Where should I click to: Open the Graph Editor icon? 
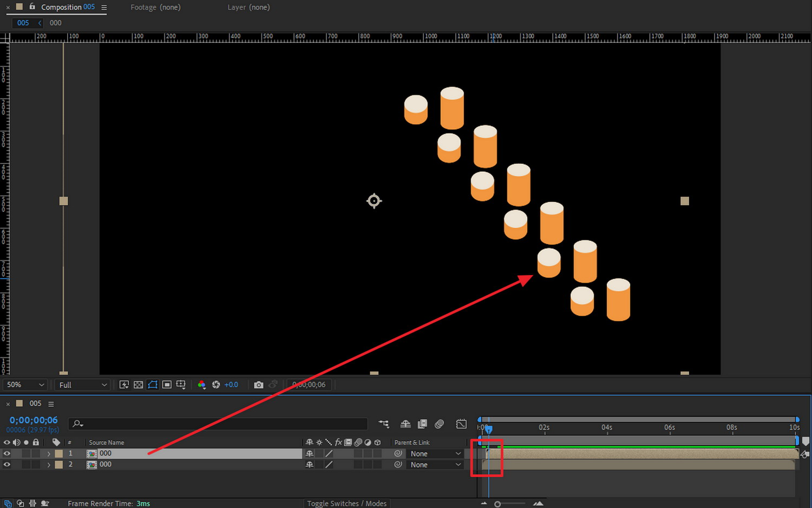461,424
